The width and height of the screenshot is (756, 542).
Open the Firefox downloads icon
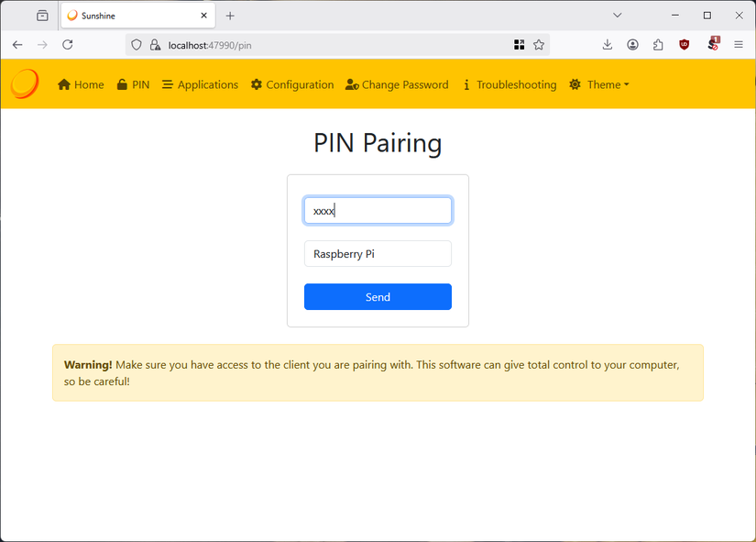(x=607, y=44)
